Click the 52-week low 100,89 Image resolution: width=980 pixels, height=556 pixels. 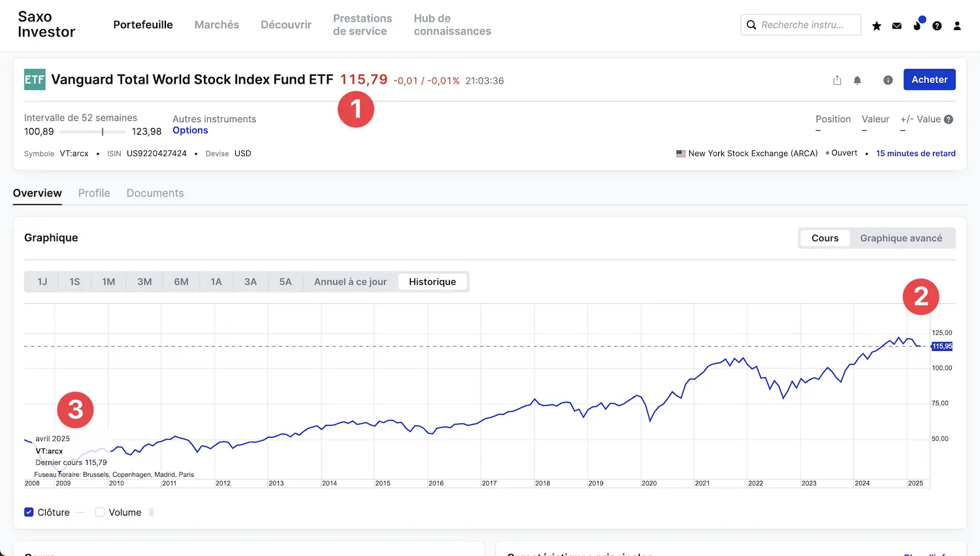pyautogui.click(x=39, y=131)
